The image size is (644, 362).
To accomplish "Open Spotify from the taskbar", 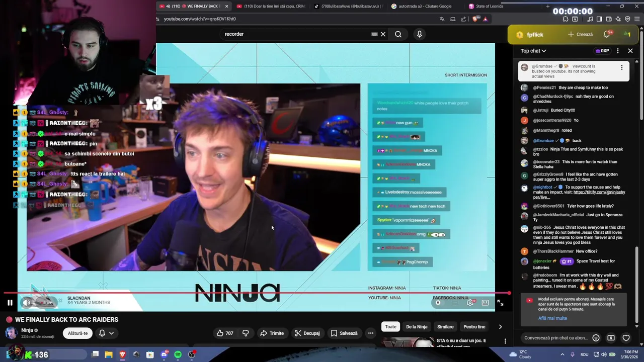I will coord(178,354).
